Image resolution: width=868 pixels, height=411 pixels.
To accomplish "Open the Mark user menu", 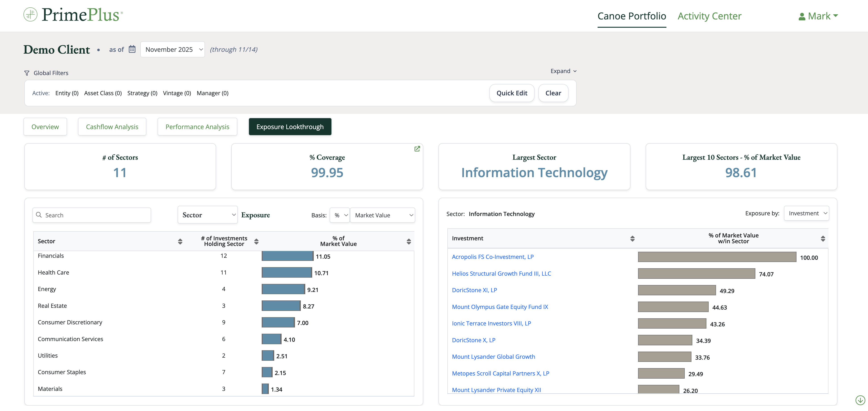I will [818, 16].
